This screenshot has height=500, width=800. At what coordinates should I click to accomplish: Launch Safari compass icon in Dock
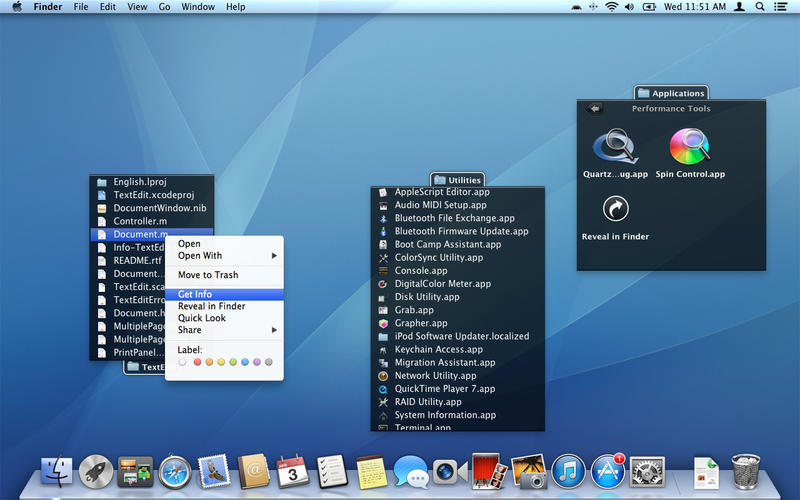[x=174, y=472]
